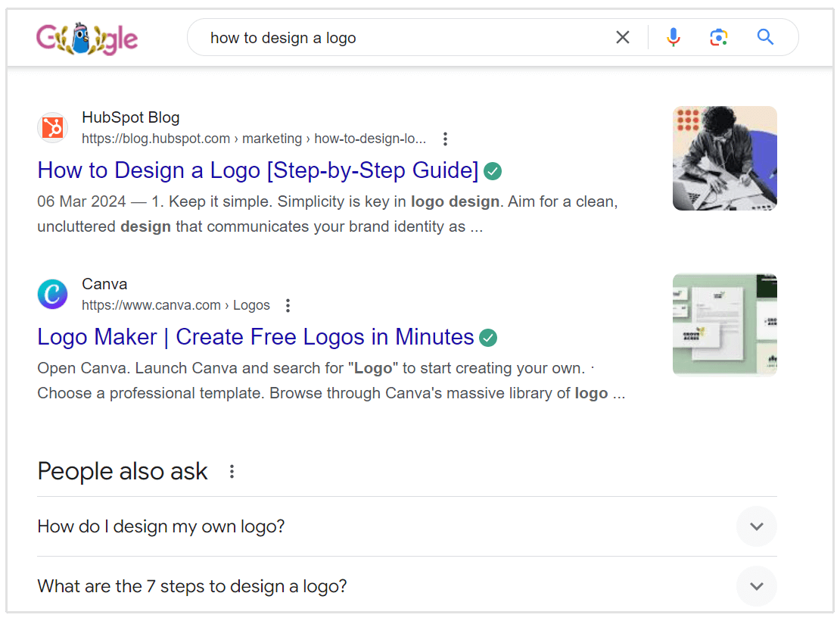The height and width of the screenshot is (621, 840).
Task: Expand "How do I design my own logo?"
Action: click(x=756, y=526)
